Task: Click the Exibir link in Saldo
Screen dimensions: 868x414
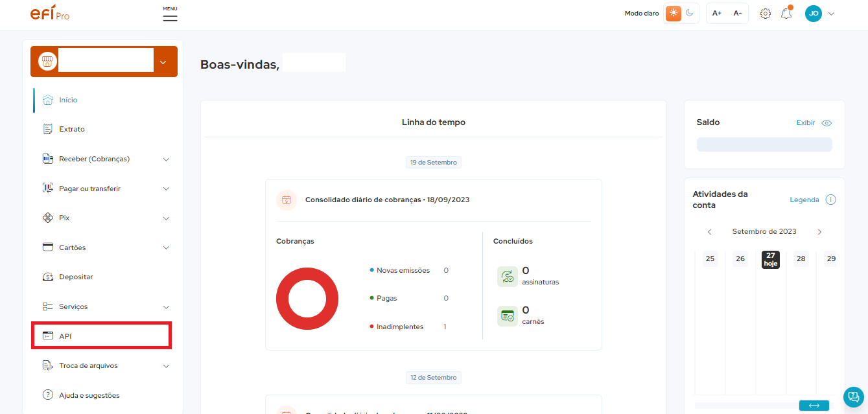Action: 806,122
